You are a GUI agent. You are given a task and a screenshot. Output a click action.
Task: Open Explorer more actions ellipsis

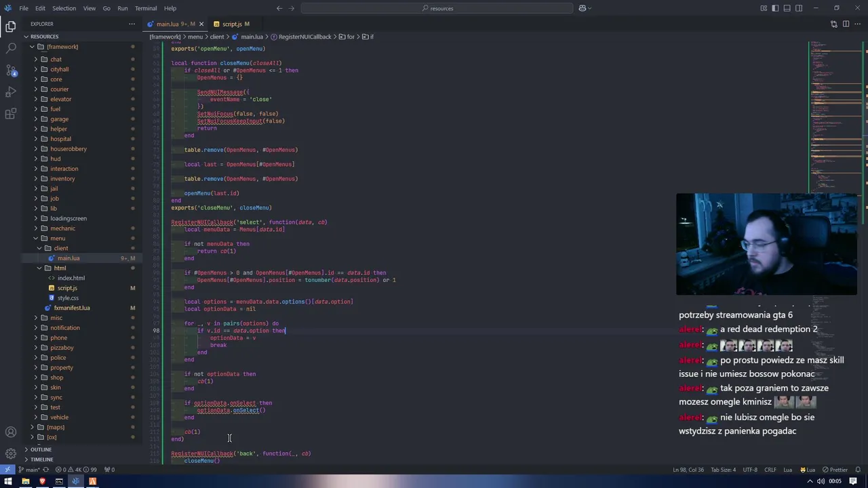click(132, 24)
